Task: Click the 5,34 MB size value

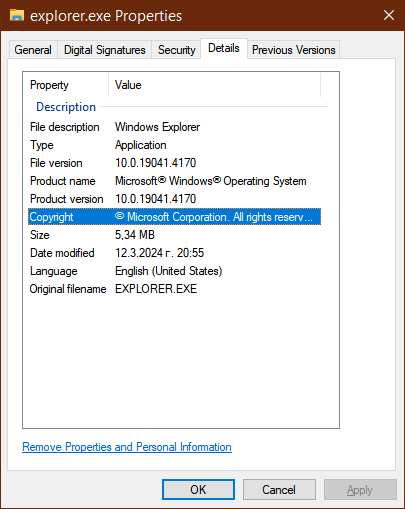Action: click(135, 235)
